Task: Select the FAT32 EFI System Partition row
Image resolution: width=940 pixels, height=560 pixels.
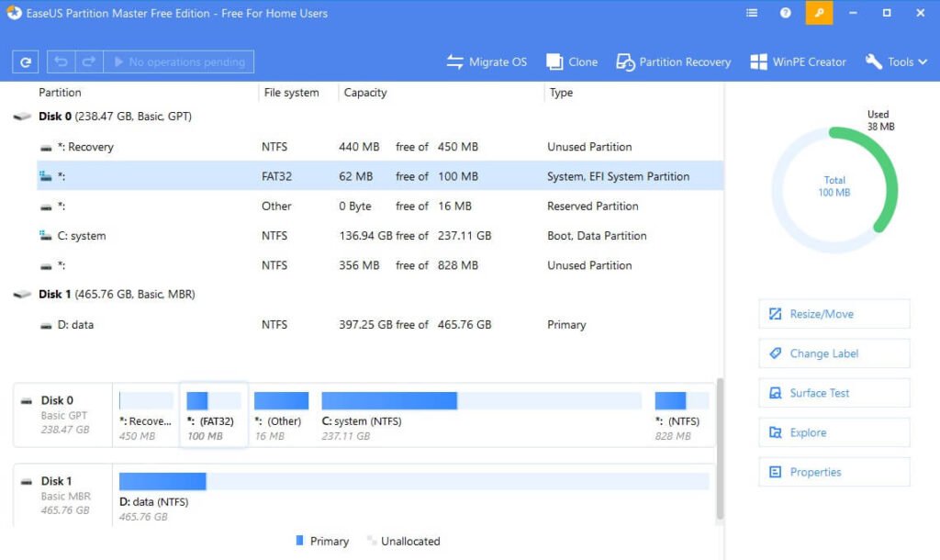Action: point(380,176)
